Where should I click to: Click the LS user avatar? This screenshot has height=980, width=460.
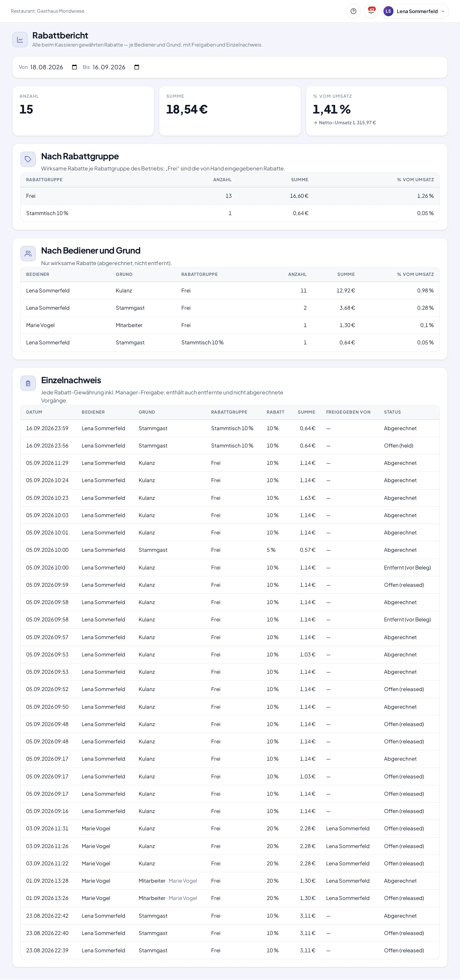pos(388,11)
